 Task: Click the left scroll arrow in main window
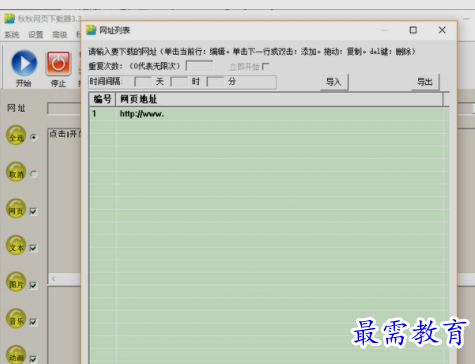[x=54, y=278]
